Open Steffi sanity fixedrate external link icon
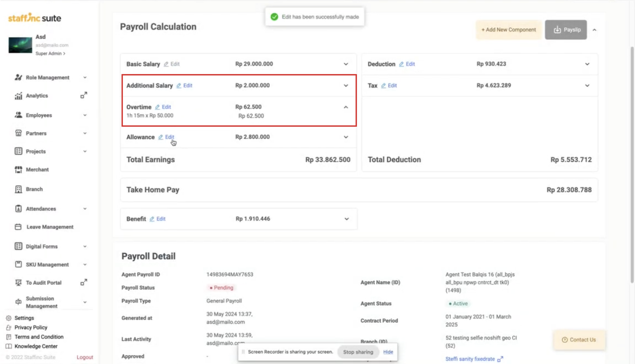The image size is (635, 364). coord(500,359)
